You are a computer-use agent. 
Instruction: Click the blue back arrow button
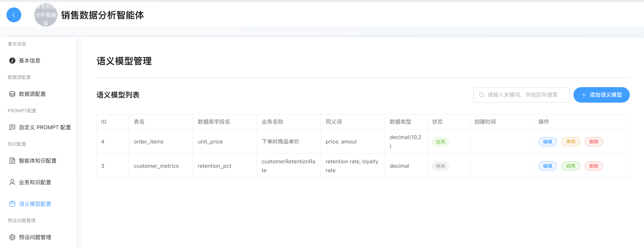14,15
